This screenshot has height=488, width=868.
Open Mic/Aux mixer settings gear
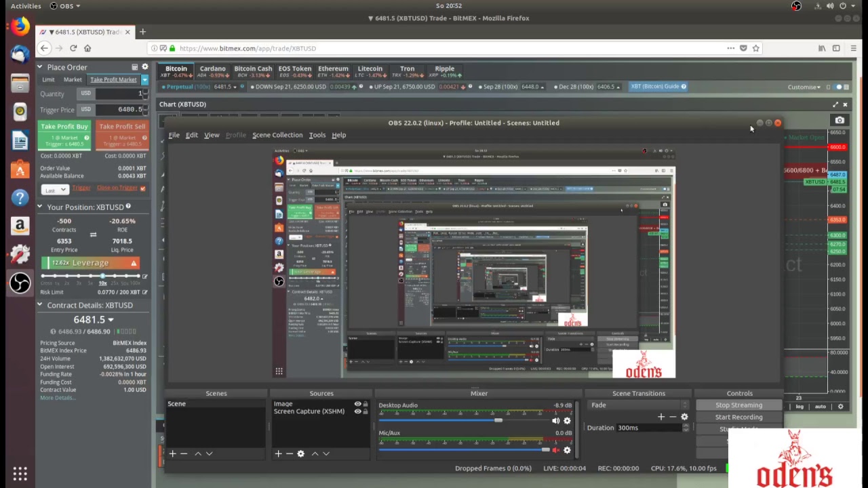click(x=567, y=450)
